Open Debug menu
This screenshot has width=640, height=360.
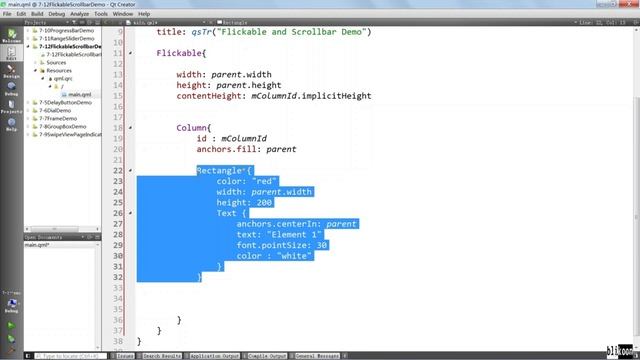pyautogui.click(x=57, y=14)
